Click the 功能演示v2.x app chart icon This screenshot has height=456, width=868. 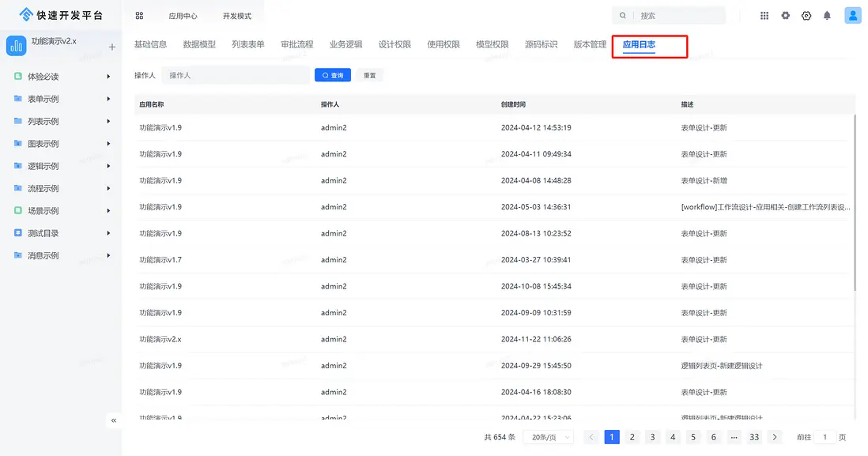[x=16, y=46]
